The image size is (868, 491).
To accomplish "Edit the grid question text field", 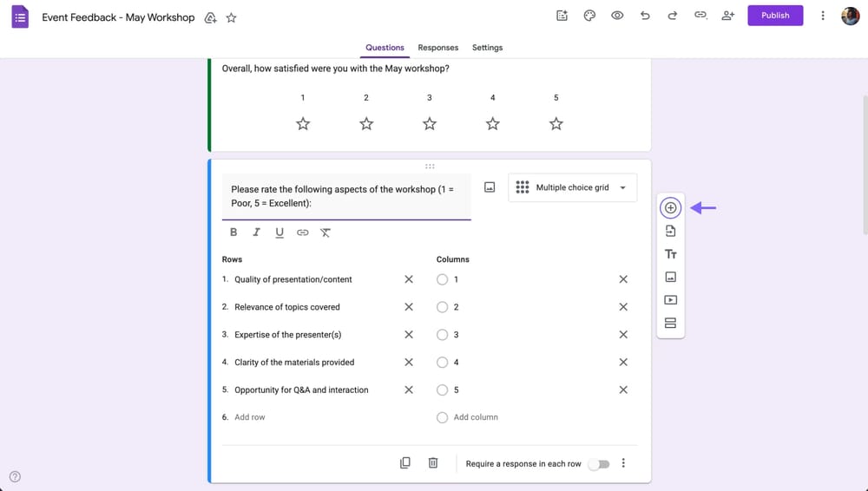I will [346, 197].
